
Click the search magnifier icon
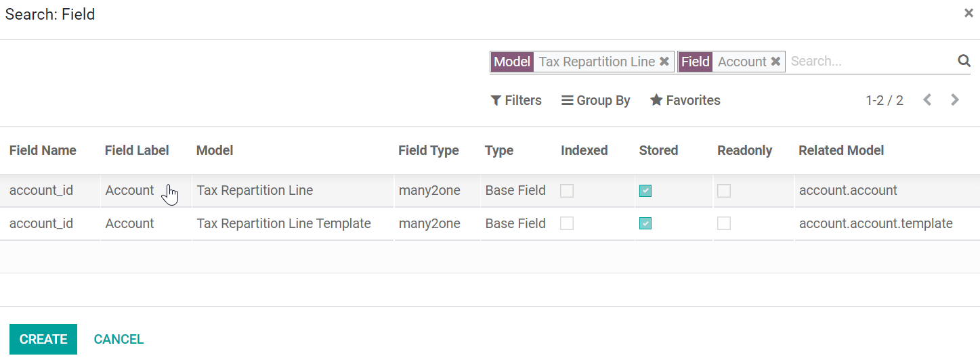click(964, 61)
